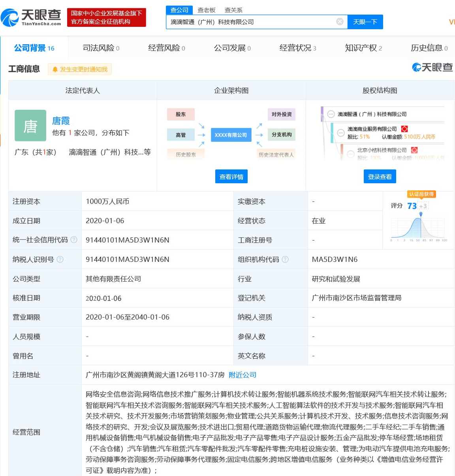
Task: Click the bell icon in change notification
Action: tap(55, 70)
